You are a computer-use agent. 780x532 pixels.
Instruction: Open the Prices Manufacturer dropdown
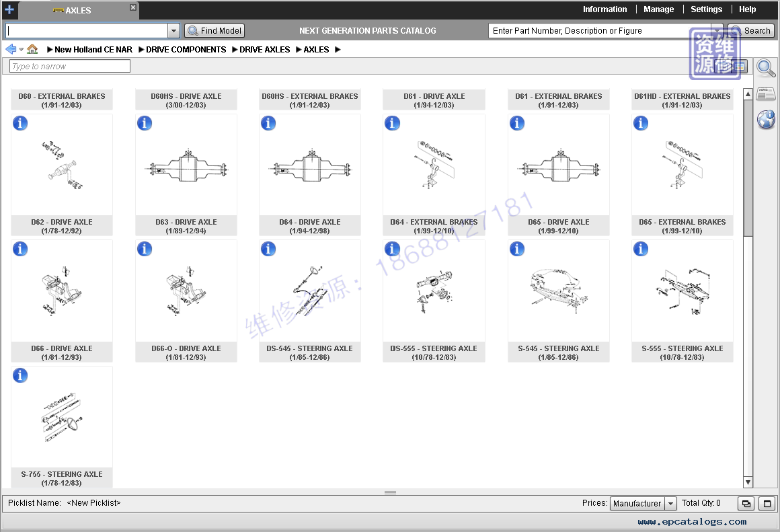pos(670,503)
